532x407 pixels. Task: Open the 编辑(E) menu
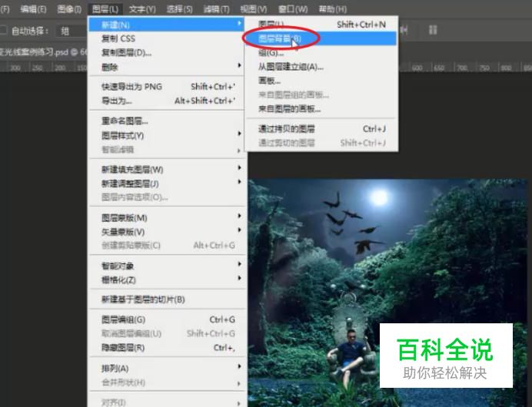(33, 9)
